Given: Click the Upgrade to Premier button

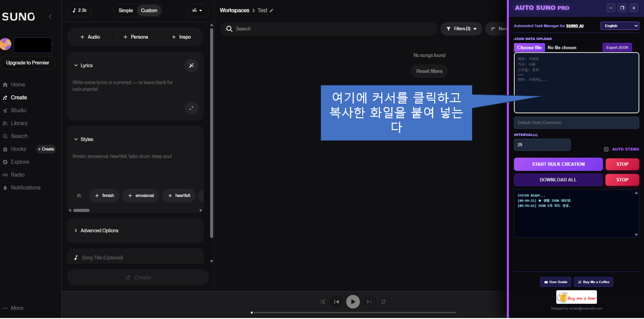Looking at the screenshot, I should point(28,63).
